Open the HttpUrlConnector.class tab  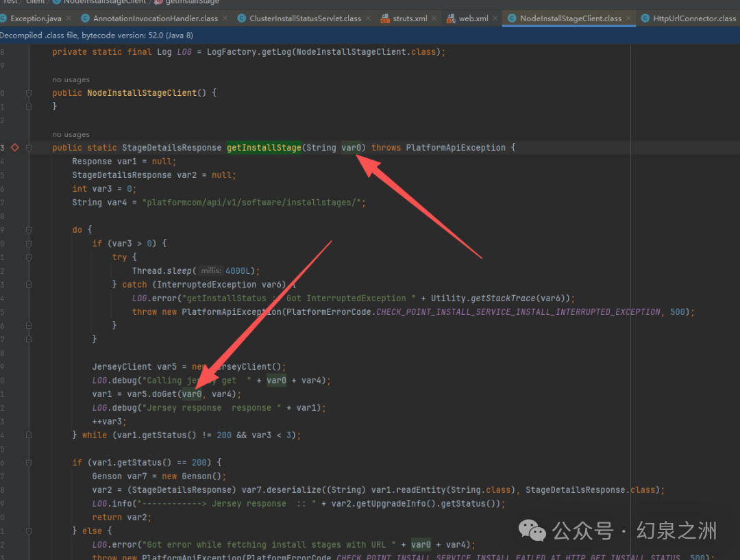point(694,18)
